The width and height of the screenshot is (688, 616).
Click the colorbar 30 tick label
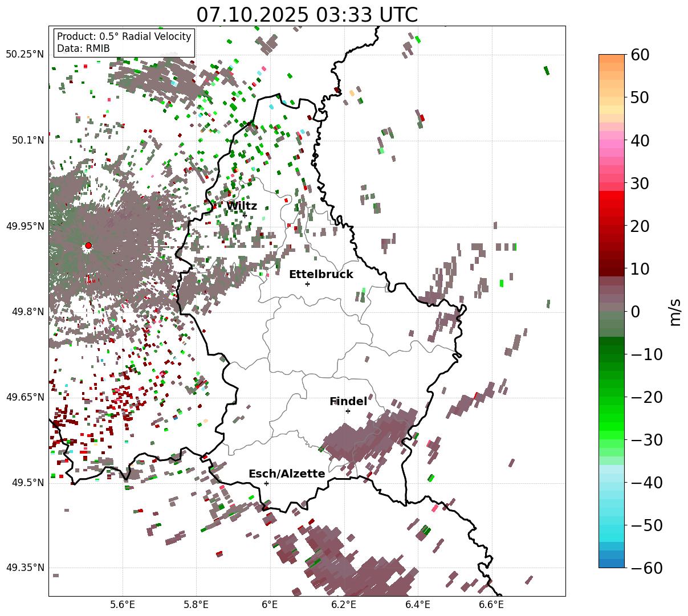[640, 183]
